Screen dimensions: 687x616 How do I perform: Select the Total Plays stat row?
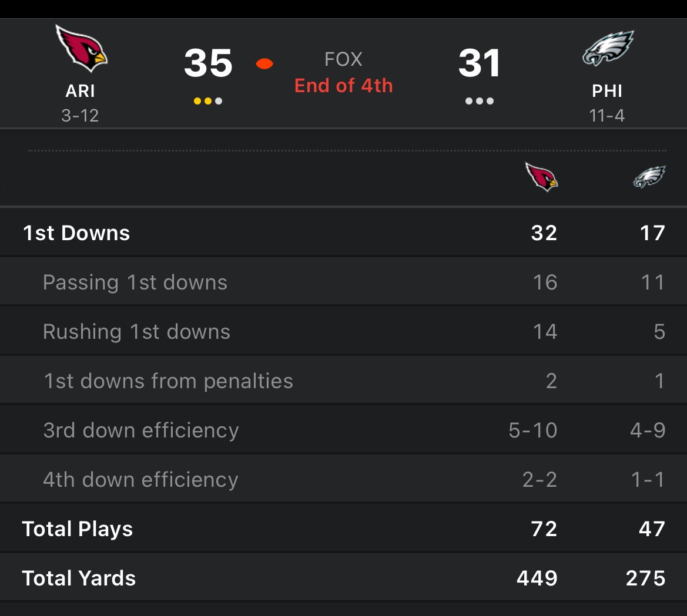pos(343,529)
